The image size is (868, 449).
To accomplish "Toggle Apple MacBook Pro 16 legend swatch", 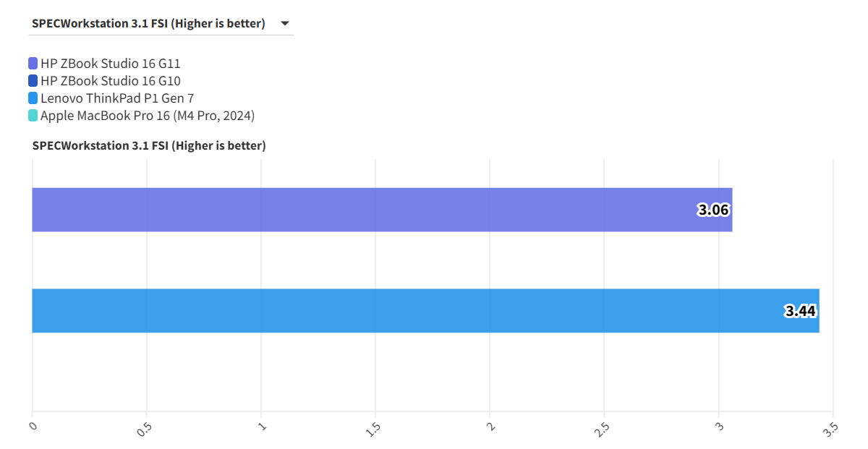I will [x=33, y=116].
